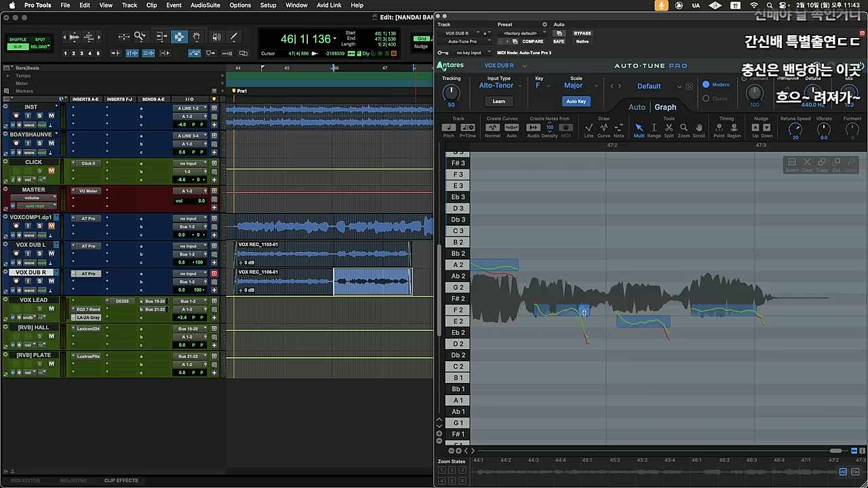
Task: Select the Zoomer tool in Pro Tools toolbar
Action: (x=140, y=37)
